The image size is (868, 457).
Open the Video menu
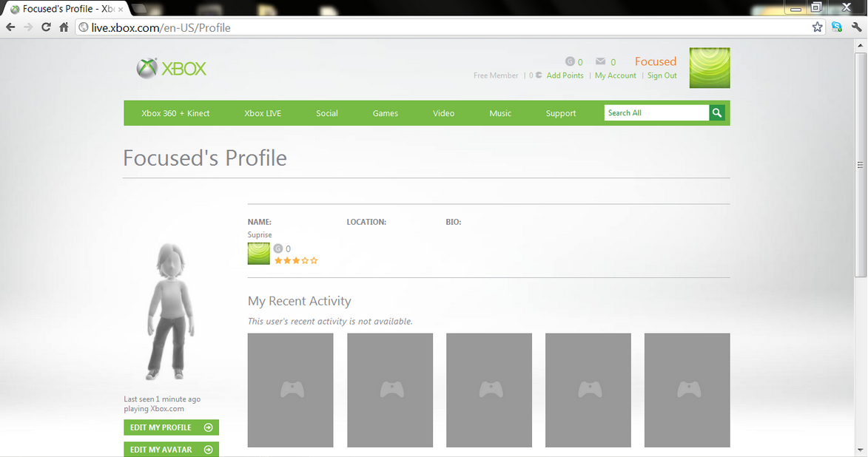click(x=443, y=113)
